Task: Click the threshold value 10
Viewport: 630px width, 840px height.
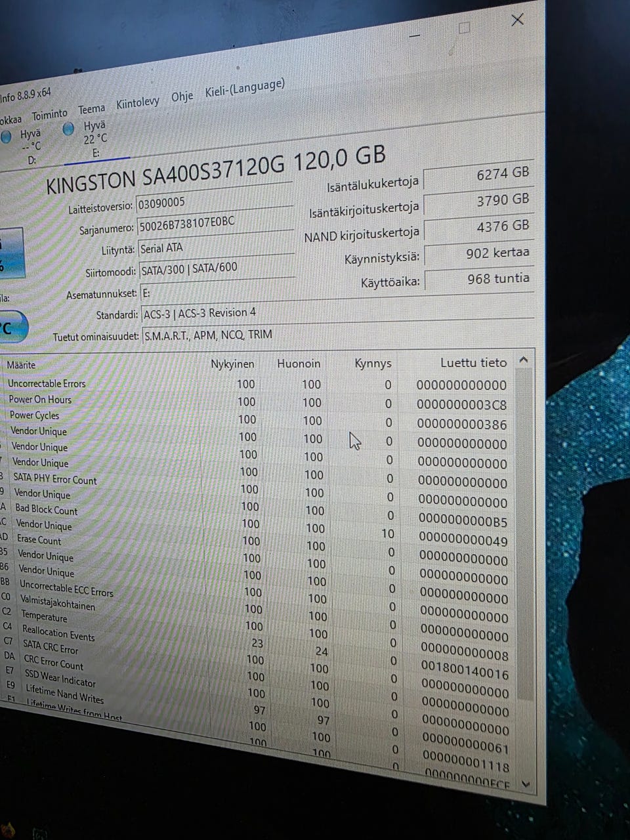Action: pos(388,534)
